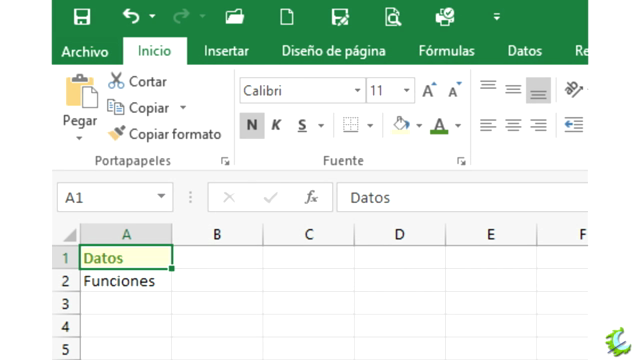Screen dimensions: 640x360
Task: Decrease font size with smaller A icon
Action: [x=454, y=90]
